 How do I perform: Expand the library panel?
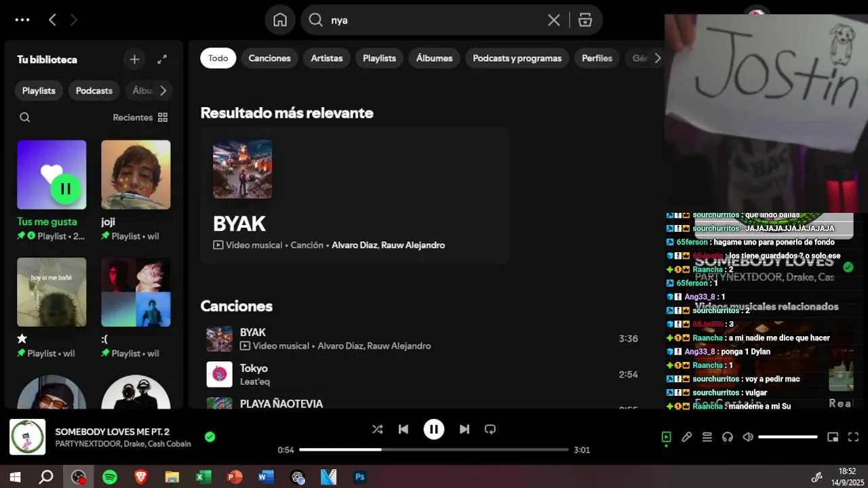point(162,60)
